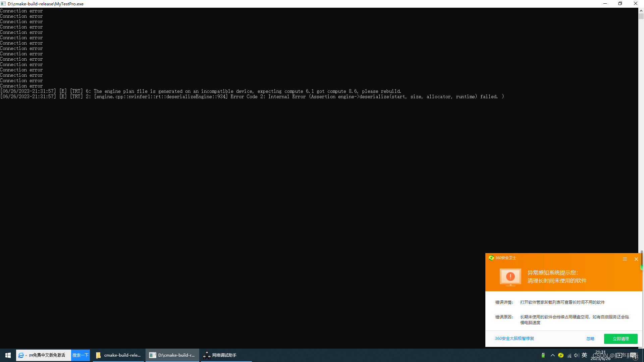Click the blue 搜索一下 search button

80,355
